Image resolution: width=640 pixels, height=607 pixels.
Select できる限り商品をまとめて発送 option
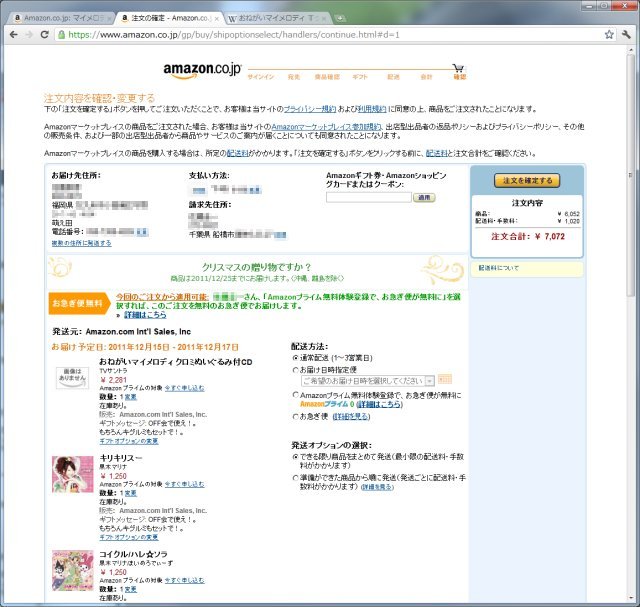(296, 457)
